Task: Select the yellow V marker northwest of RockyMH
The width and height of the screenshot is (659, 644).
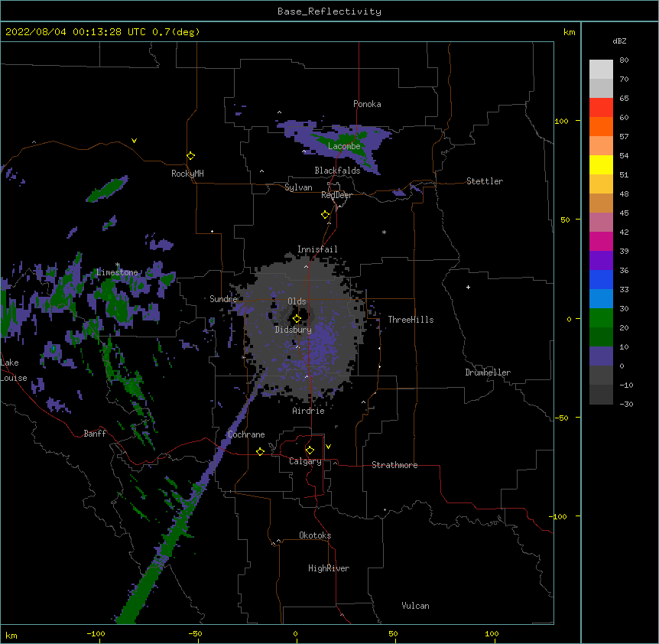Action: coord(134,141)
